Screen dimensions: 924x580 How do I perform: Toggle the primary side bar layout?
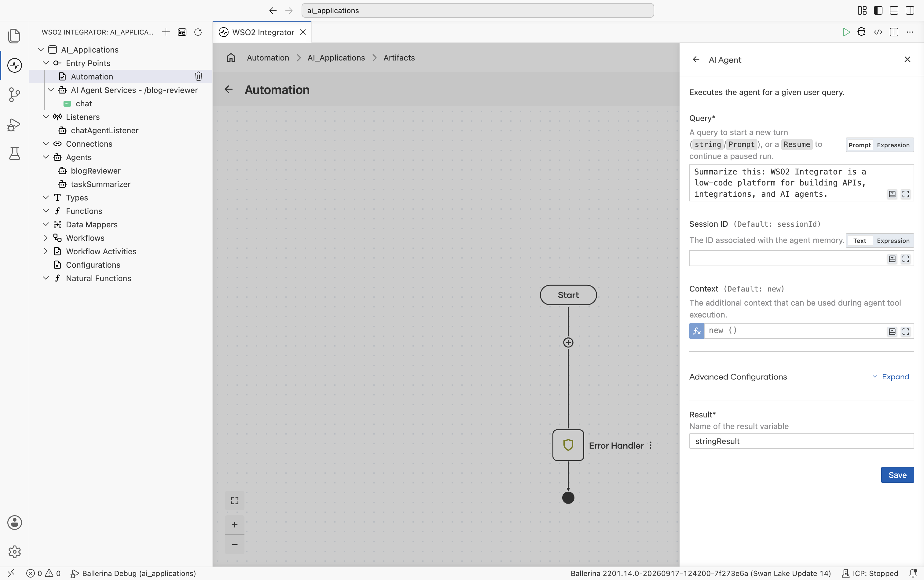coord(878,10)
